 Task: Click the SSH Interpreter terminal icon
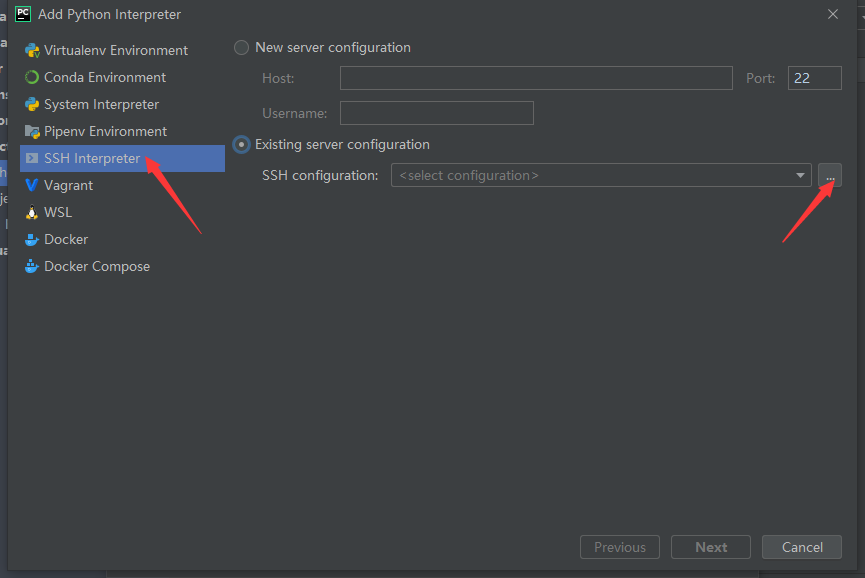coord(32,159)
